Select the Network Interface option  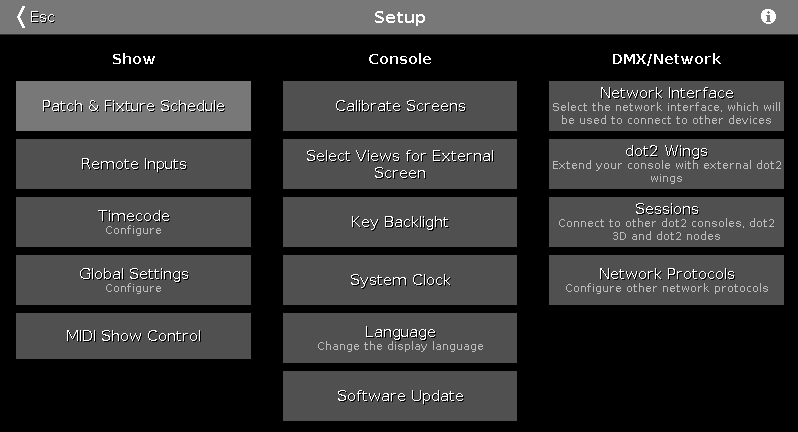666,106
